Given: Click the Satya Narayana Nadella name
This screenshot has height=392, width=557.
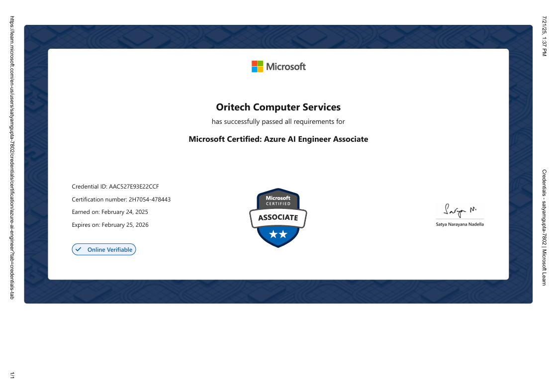Looking at the screenshot, I should 460,224.
